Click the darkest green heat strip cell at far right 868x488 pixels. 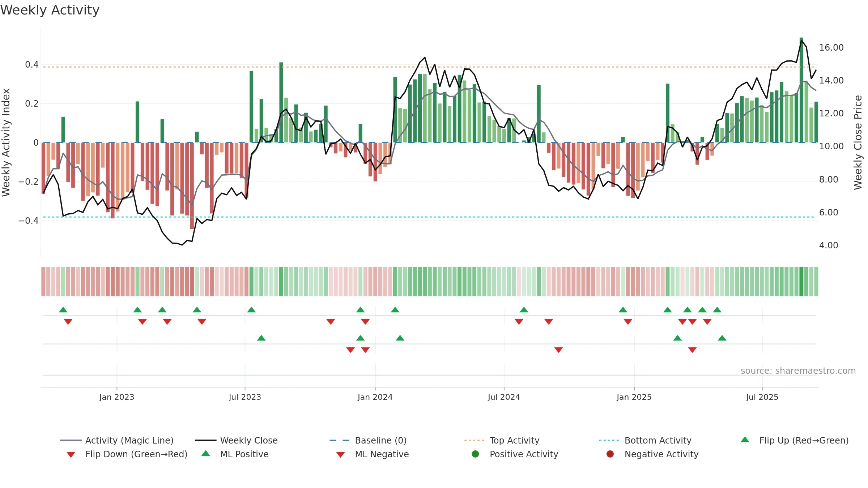(801, 282)
